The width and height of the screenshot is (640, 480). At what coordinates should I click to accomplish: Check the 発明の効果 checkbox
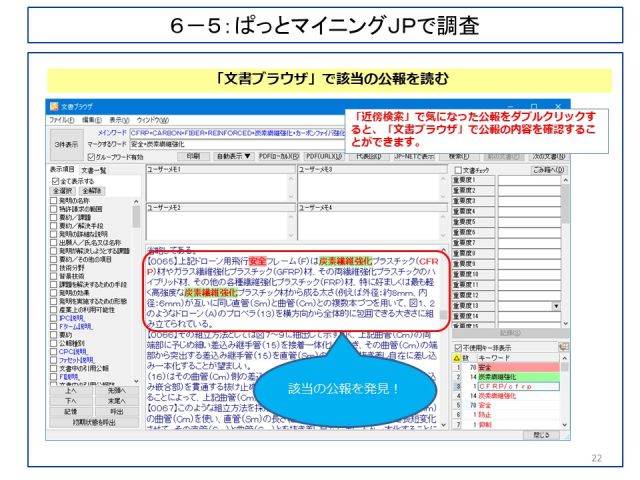click(53, 293)
